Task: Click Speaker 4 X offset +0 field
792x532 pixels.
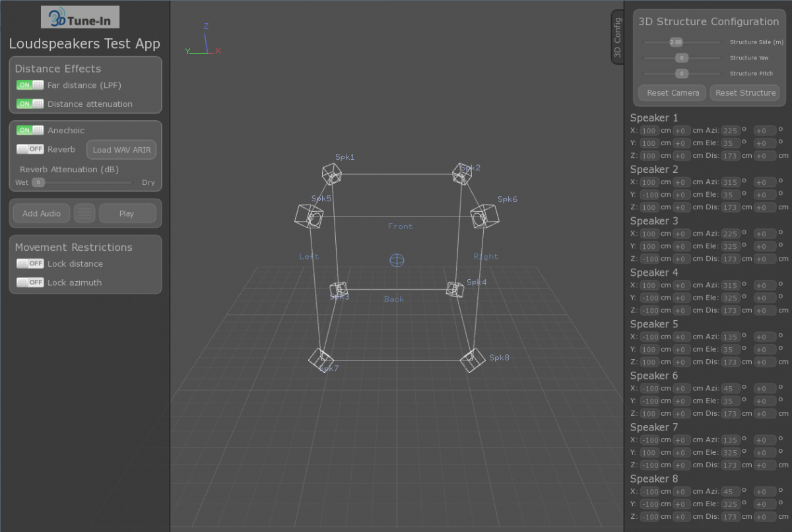Action: [x=682, y=285]
